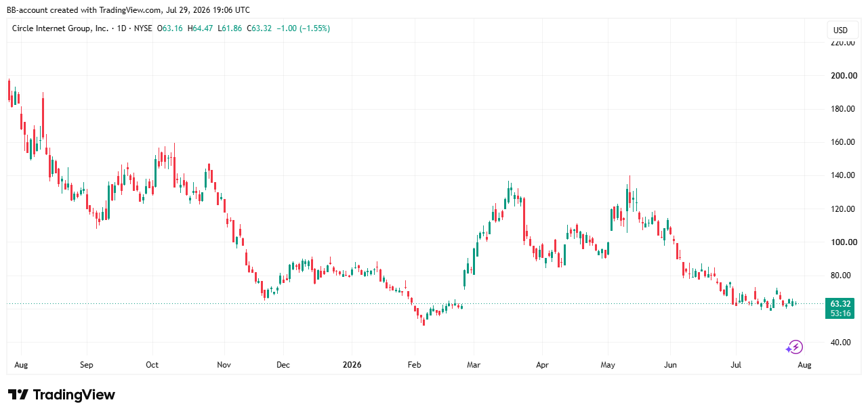The image size is (868, 415).
Task: Click the Feb time axis label
Action: (x=414, y=365)
